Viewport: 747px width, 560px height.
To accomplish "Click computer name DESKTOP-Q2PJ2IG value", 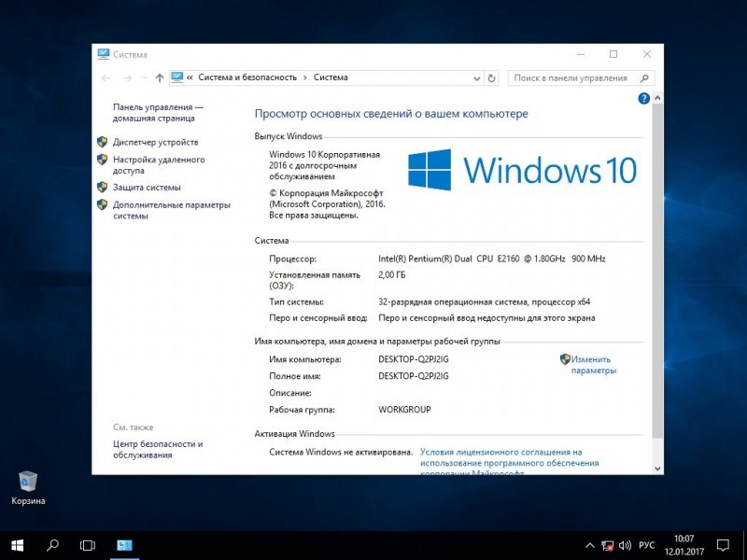I will [x=414, y=359].
